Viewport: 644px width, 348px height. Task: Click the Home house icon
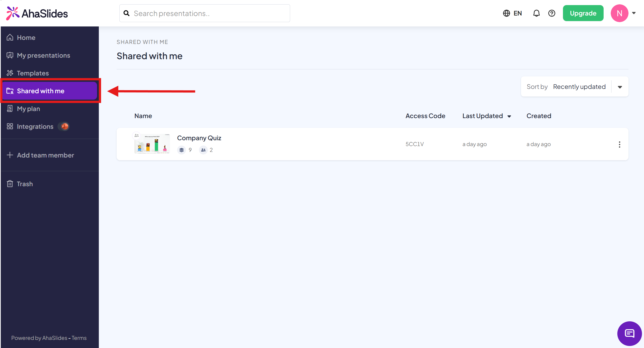click(x=10, y=37)
